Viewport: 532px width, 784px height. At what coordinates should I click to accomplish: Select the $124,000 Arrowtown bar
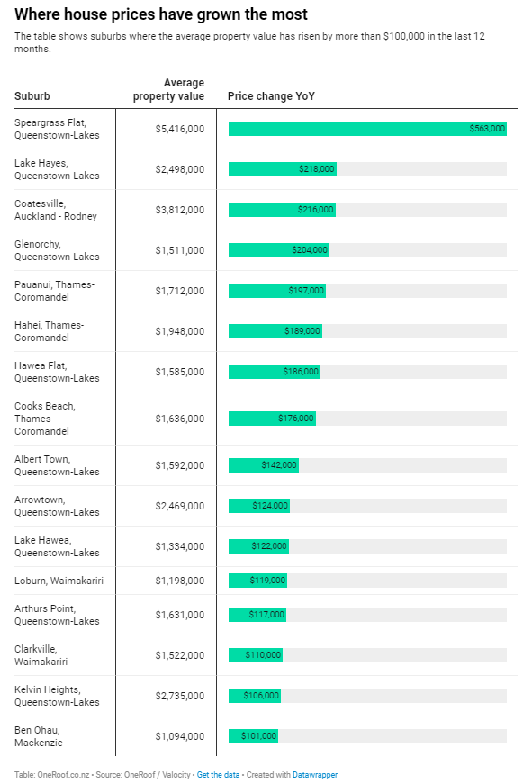click(259, 506)
